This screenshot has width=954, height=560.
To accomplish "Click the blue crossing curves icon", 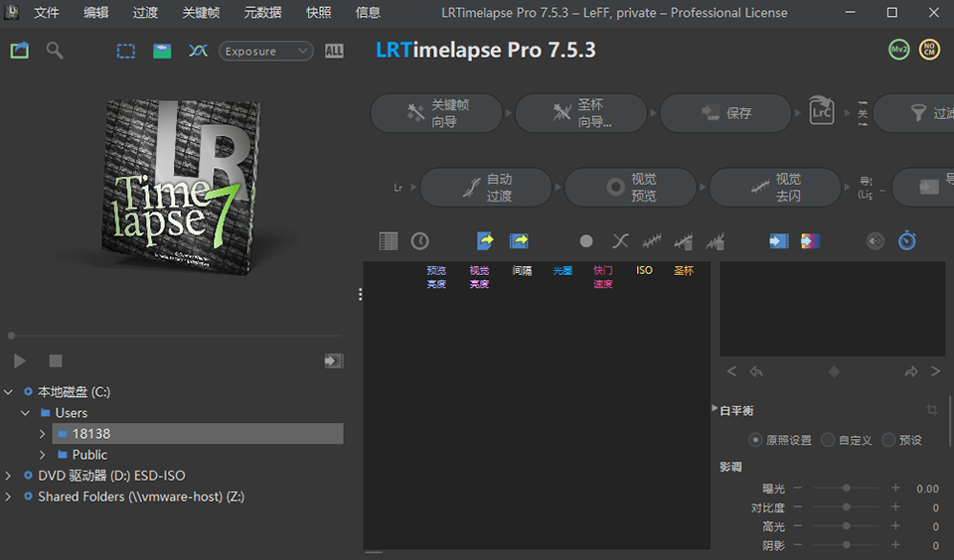I will point(198,51).
